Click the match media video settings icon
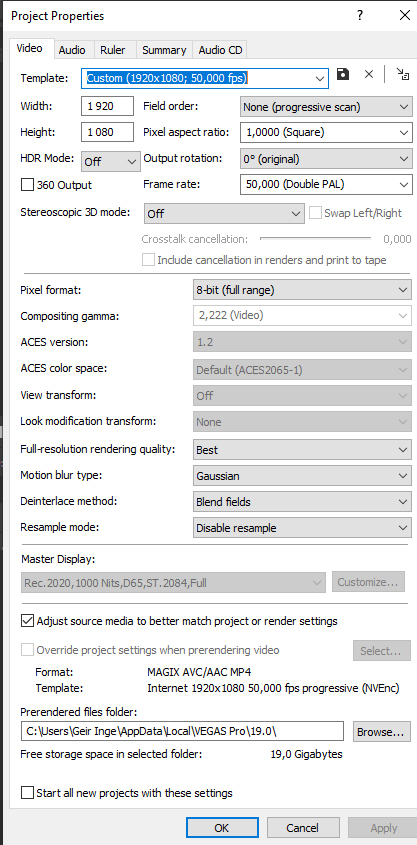Viewport: 417px width, 845px height. tap(402, 74)
